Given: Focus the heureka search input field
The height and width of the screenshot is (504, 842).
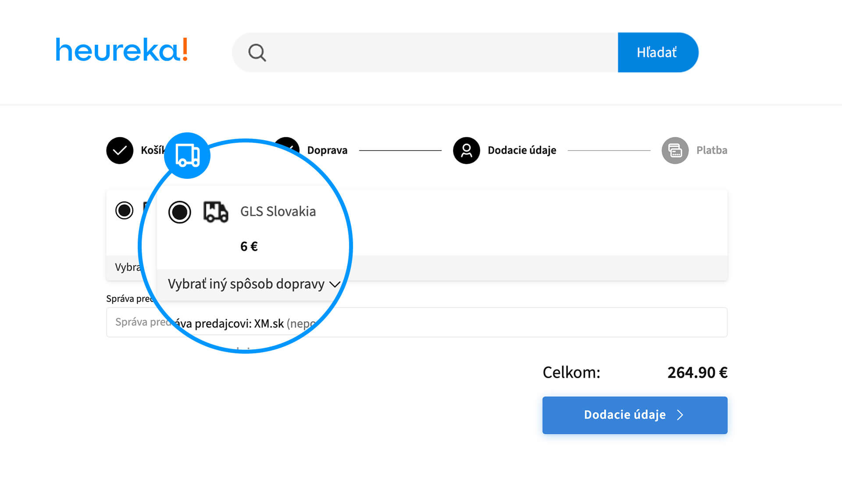Looking at the screenshot, I should (x=439, y=53).
